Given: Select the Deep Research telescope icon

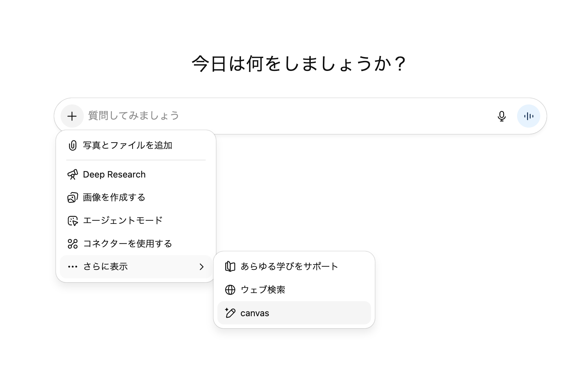Looking at the screenshot, I should (x=73, y=174).
